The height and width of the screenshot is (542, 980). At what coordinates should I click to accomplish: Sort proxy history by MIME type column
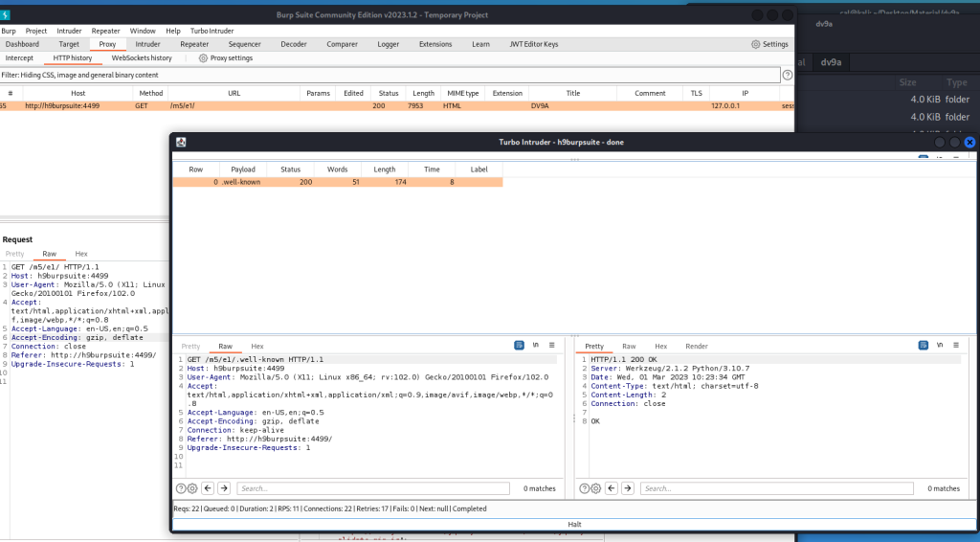pyautogui.click(x=463, y=93)
